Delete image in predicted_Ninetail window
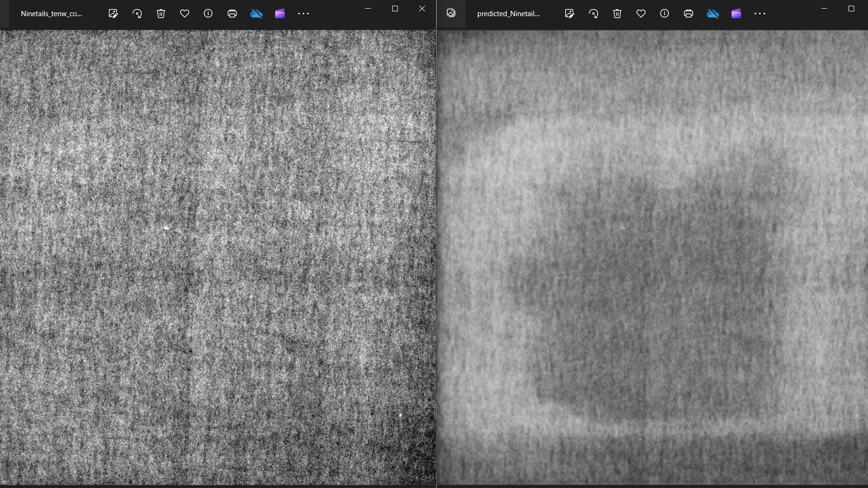The width and height of the screenshot is (868, 488). [617, 14]
